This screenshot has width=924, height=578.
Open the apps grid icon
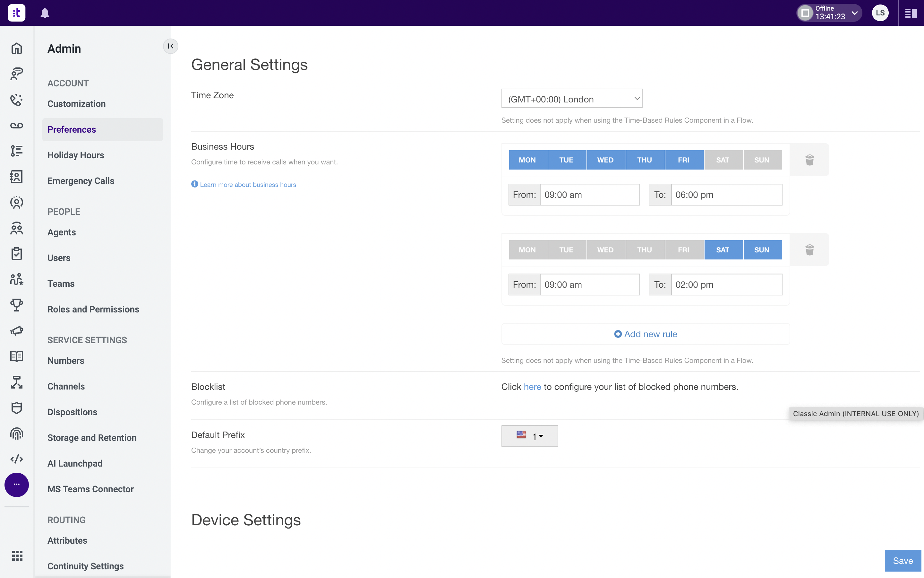coord(17,556)
